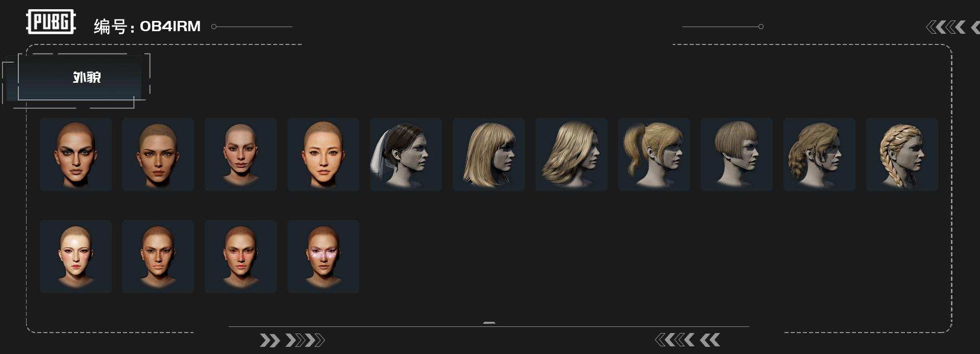Click the bottom right-pointing chevron arrows

292,340
